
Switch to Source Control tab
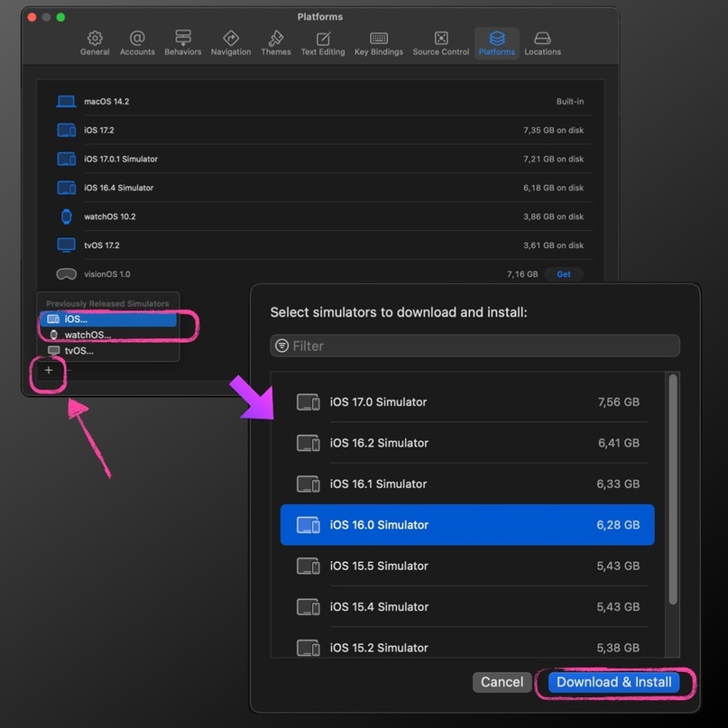point(441,43)
